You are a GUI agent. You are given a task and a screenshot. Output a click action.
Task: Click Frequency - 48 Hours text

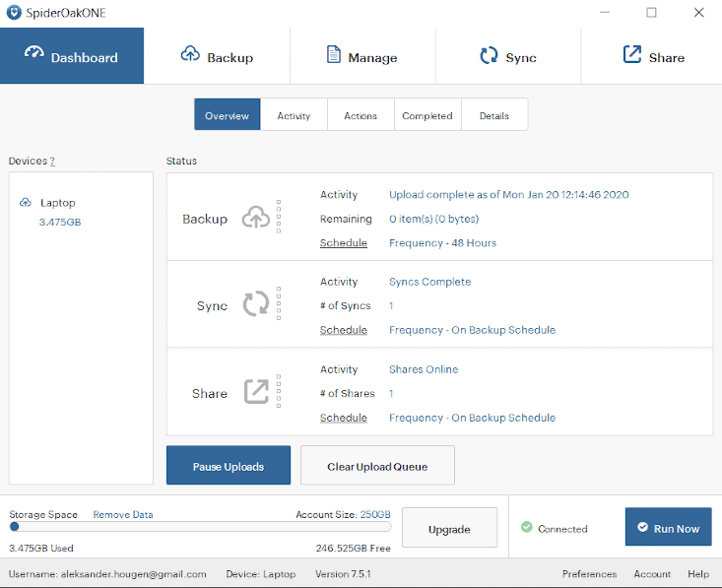[442, 242]
